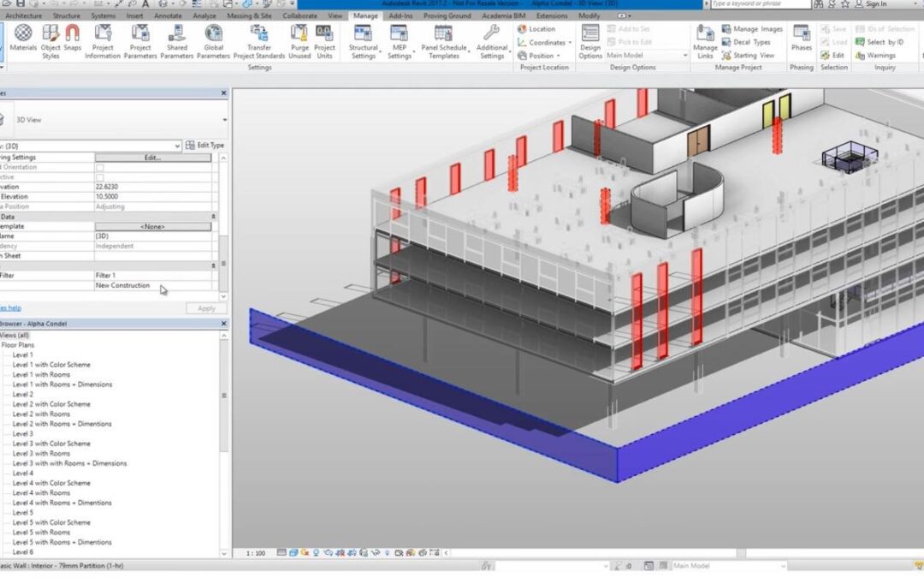
Task: Open Shared Parameters
Action: 177,41
